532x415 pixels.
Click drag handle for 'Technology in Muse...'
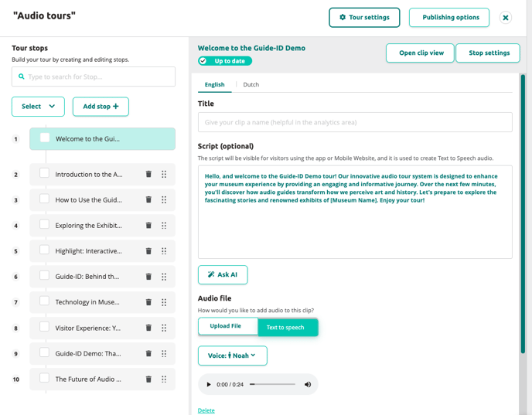pos(164,302)
